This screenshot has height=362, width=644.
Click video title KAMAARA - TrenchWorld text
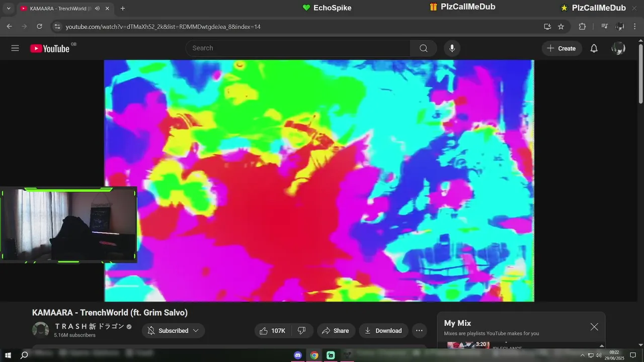(110, 313)
